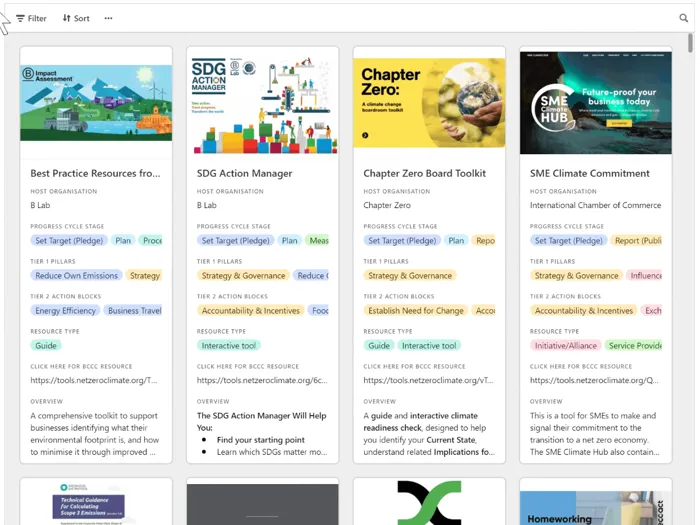Click the Energy Efficiency tag
This screenshot has height=525, width=700.
(65, 311)
